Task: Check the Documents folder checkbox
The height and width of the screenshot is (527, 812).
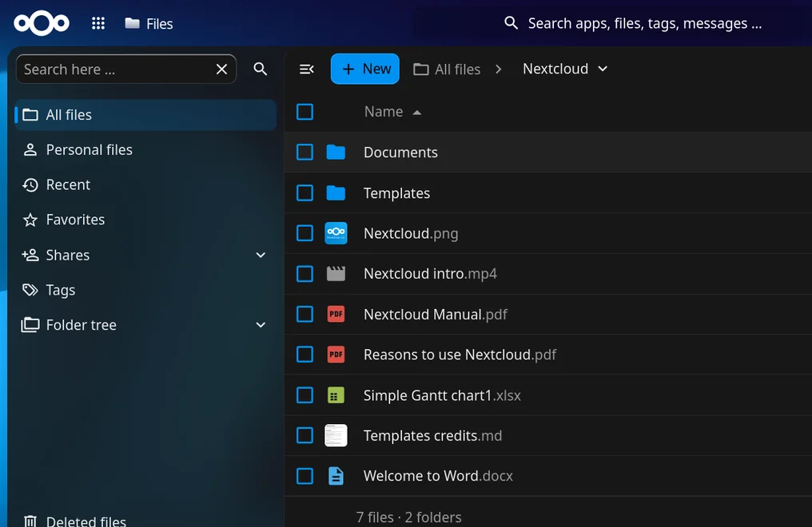Action: 305,152
